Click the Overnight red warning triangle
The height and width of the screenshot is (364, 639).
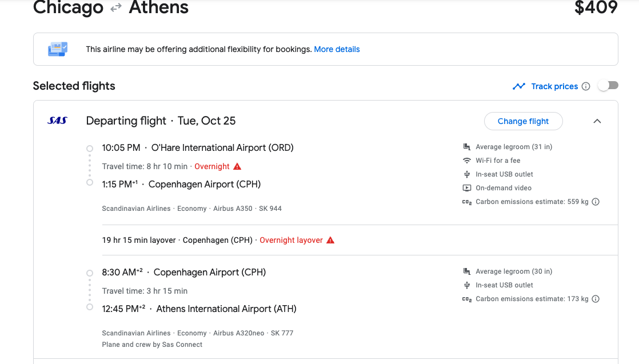(237, 166)
